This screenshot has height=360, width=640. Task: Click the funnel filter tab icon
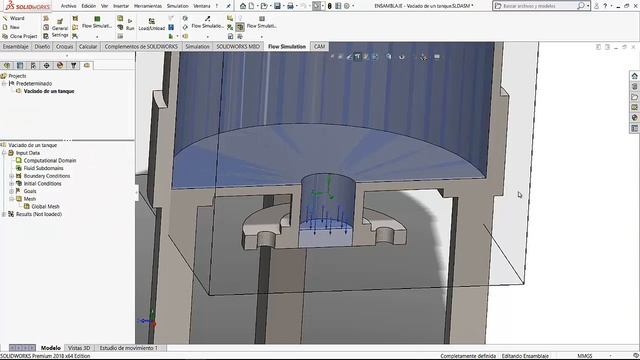point(73,65)
